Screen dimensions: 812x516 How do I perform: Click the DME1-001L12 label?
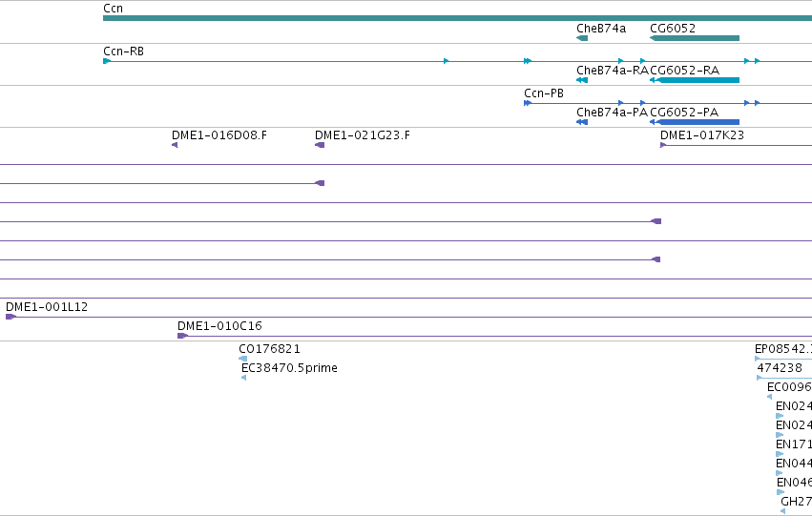click(47, 307)
